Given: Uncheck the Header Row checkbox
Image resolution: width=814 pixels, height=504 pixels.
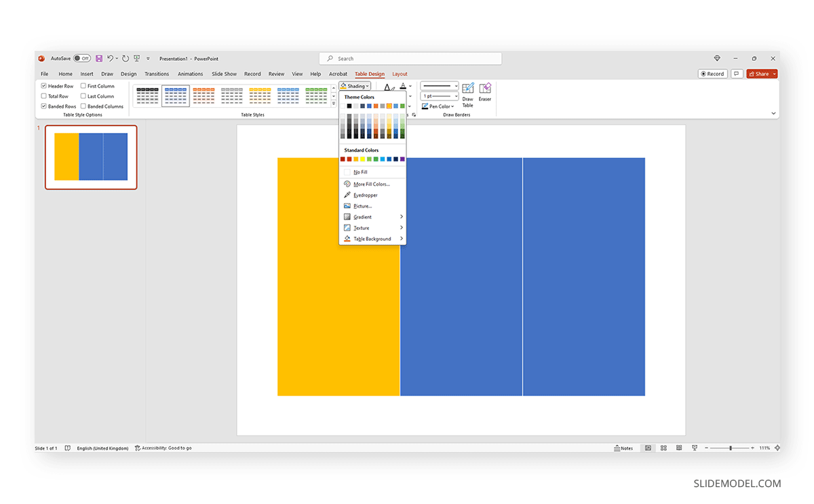Looking at the screenshot, I should click(44, 86).
